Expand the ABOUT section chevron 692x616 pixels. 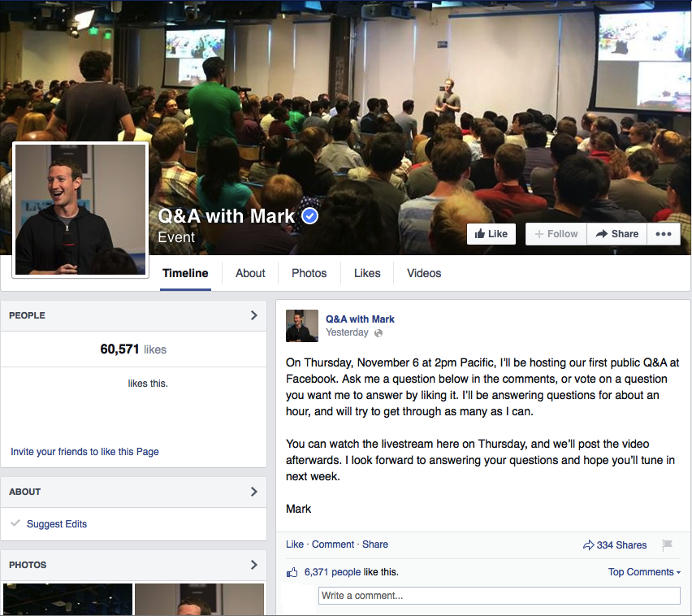click(x=253, y=492)
